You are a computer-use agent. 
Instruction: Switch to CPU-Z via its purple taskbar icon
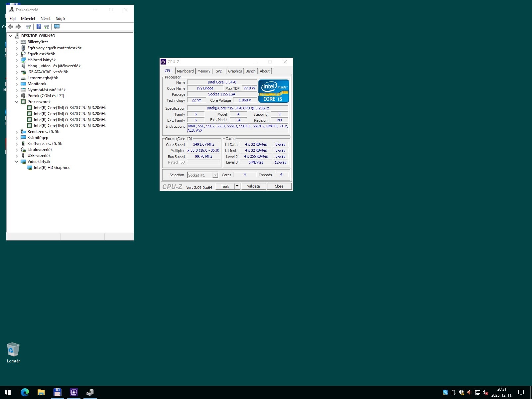pos(74,392)
